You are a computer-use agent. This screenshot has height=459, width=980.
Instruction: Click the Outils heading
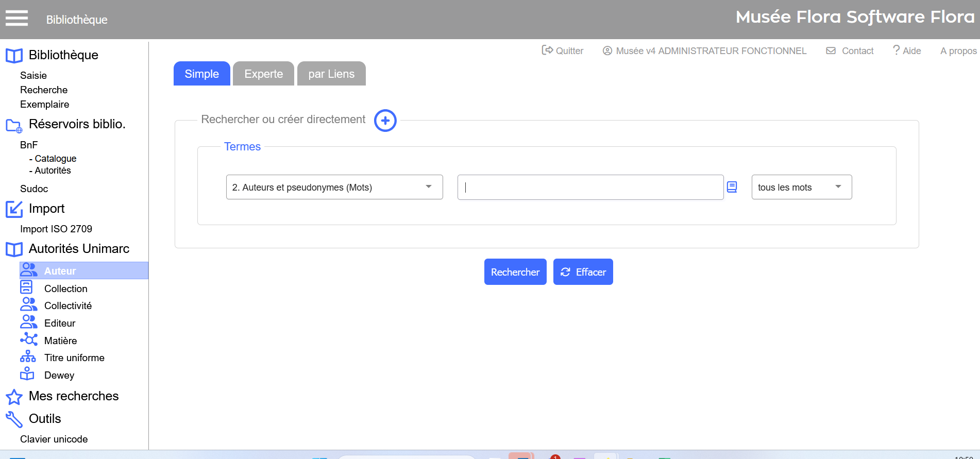[x=45, y=418]
